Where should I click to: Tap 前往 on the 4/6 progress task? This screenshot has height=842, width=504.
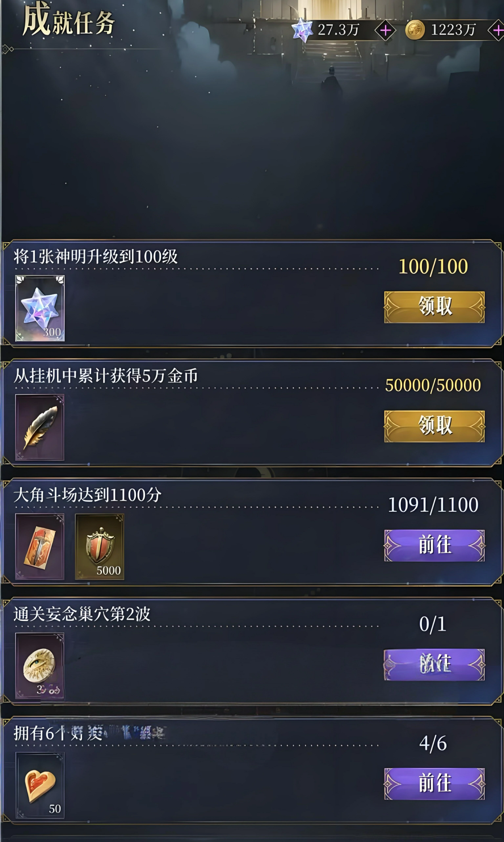(x=434, y=784)
